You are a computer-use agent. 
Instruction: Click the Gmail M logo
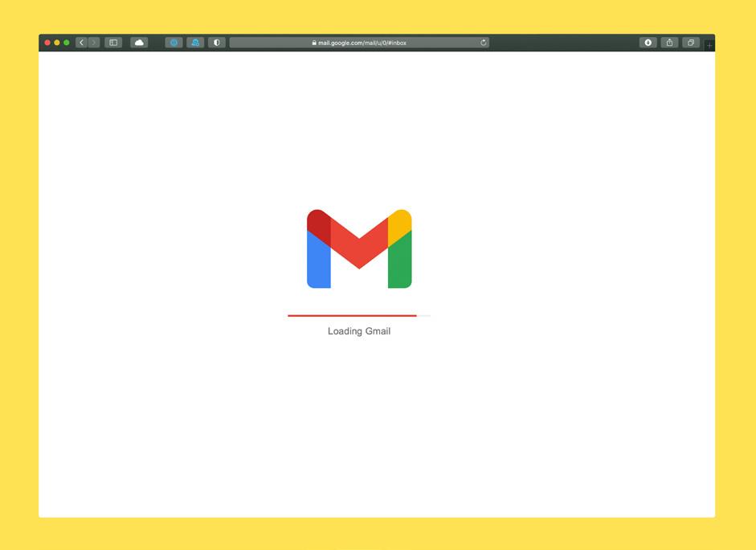point(359,248)
